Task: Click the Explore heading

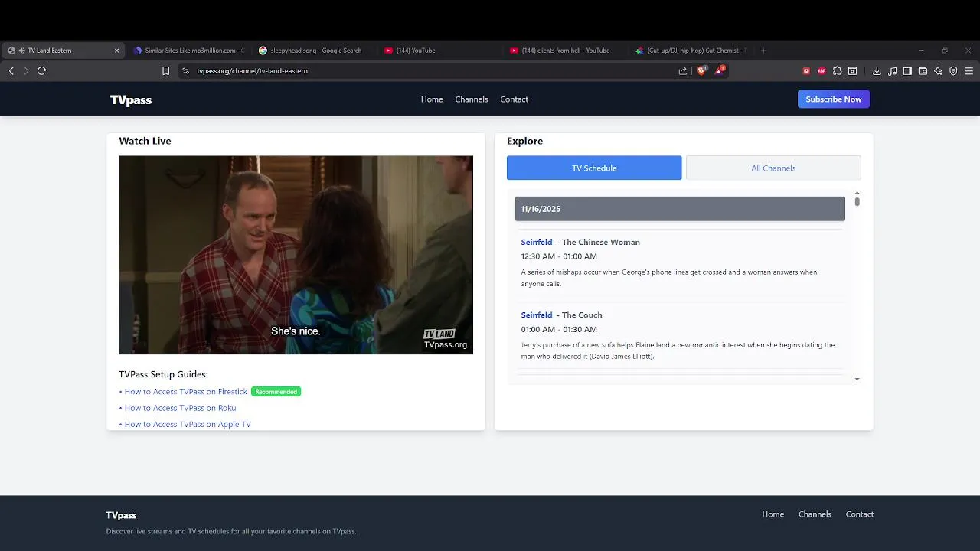Action: [524, 141]
